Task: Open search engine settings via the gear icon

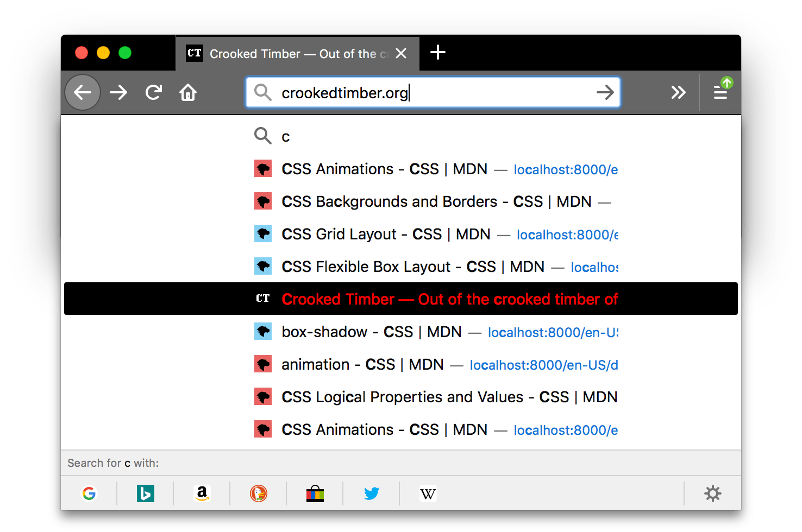Action: [x=712, y=493]
